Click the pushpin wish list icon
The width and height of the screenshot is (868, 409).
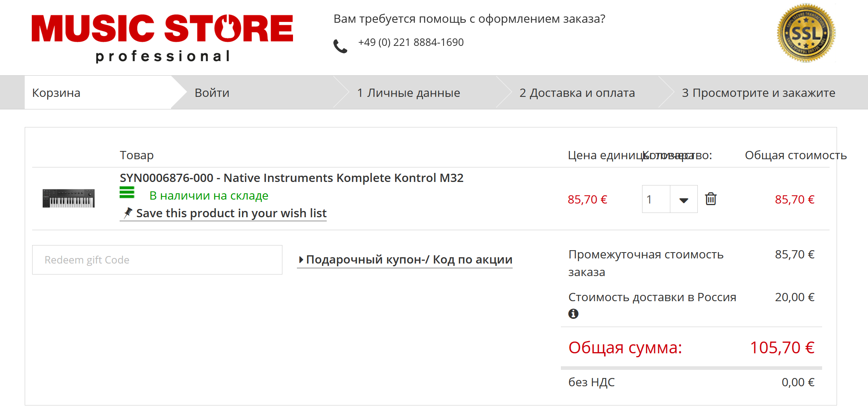point(128,213)
